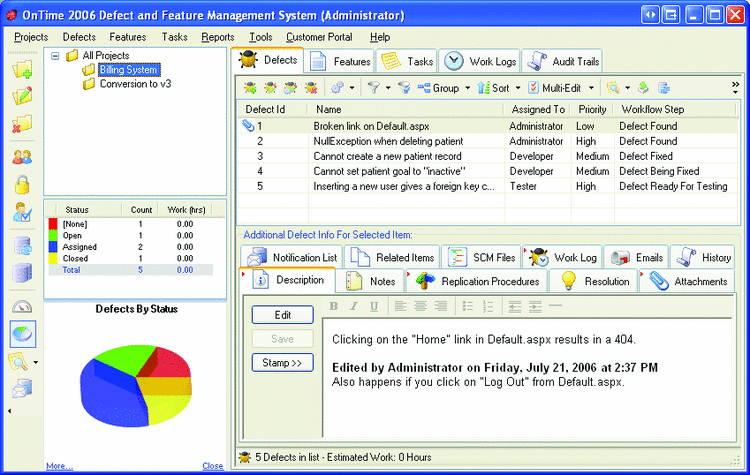Click the gauge dashboard icon in sidebar
Screen dimensions: 750x475
pos(22,307)
